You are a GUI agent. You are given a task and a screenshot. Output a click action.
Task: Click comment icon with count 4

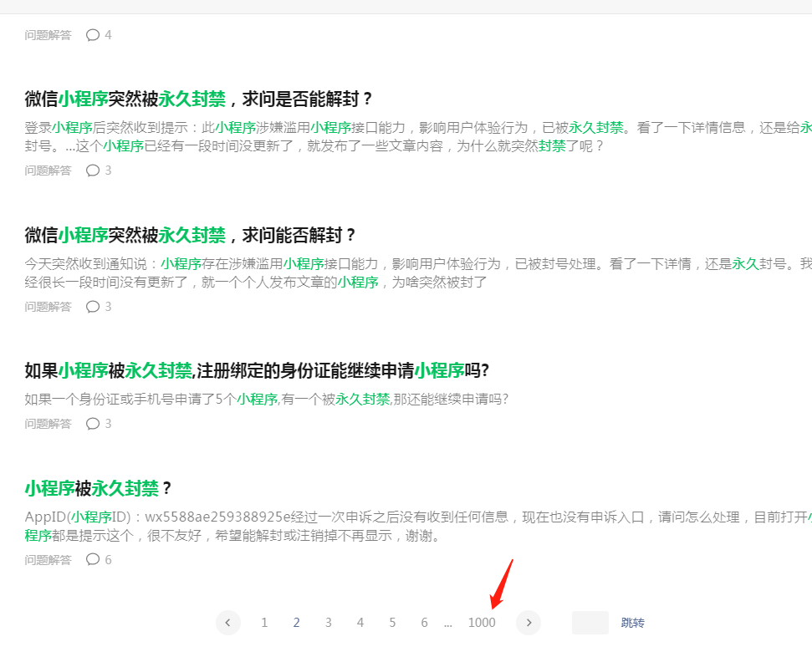(x=93, y=34)
